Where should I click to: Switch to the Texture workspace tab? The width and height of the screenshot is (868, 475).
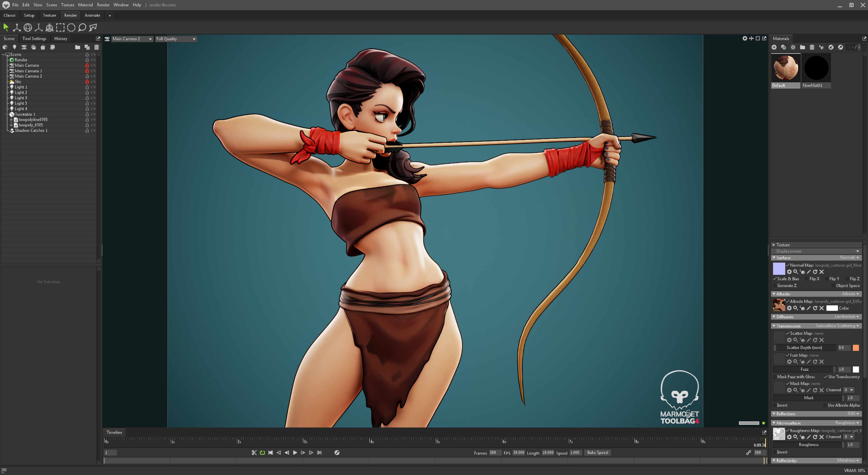pos(49,15)
